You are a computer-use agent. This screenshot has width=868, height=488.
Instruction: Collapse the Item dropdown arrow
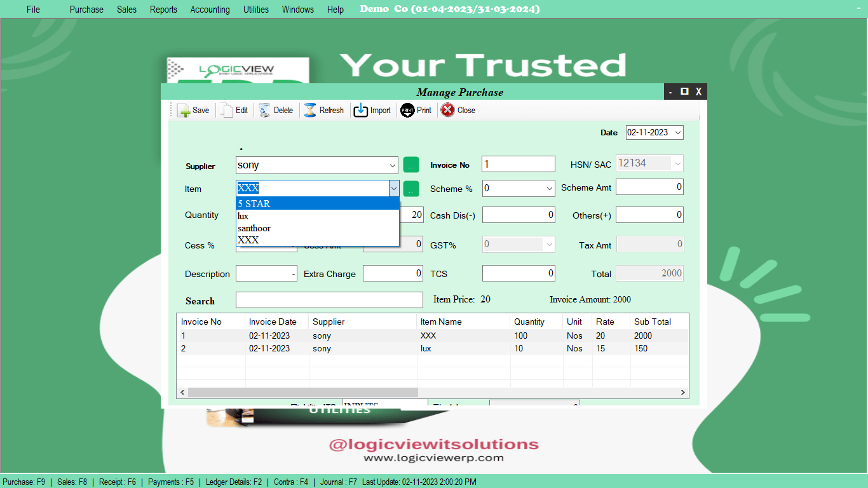pos(394,188)
